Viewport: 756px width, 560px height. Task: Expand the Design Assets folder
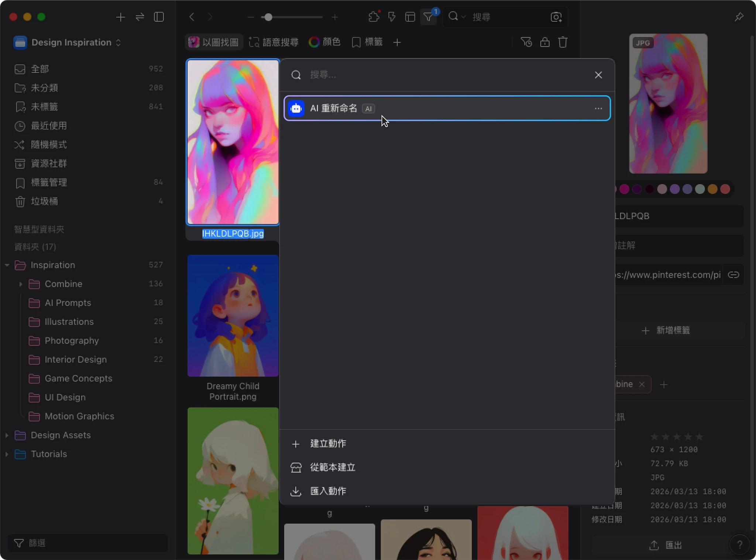point(7,435)
